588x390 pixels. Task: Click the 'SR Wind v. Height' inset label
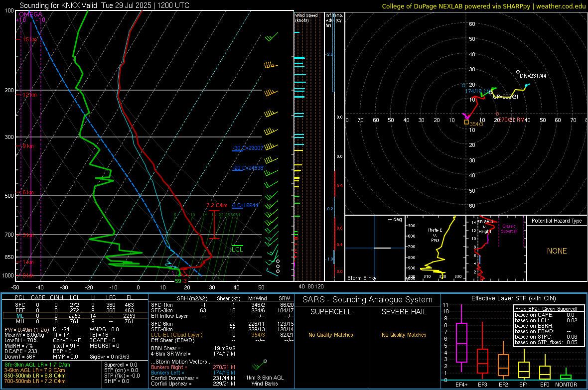[x=485, y=227]
